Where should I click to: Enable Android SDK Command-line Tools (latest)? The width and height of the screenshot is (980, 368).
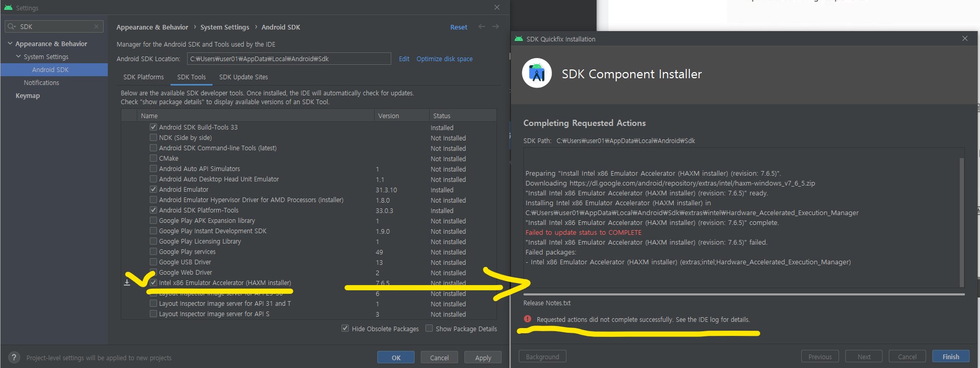[153, 148]
